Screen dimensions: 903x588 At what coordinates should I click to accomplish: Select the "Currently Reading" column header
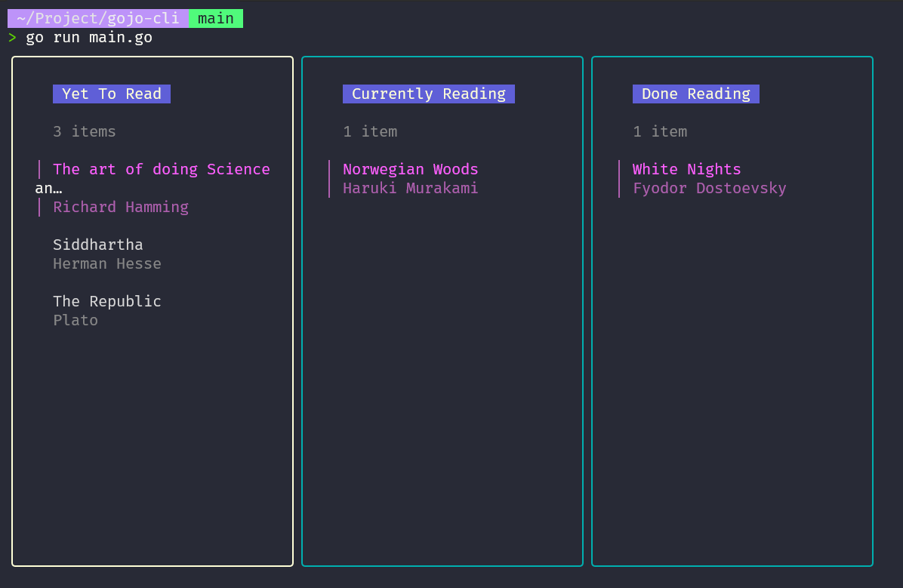click(428, 94)
